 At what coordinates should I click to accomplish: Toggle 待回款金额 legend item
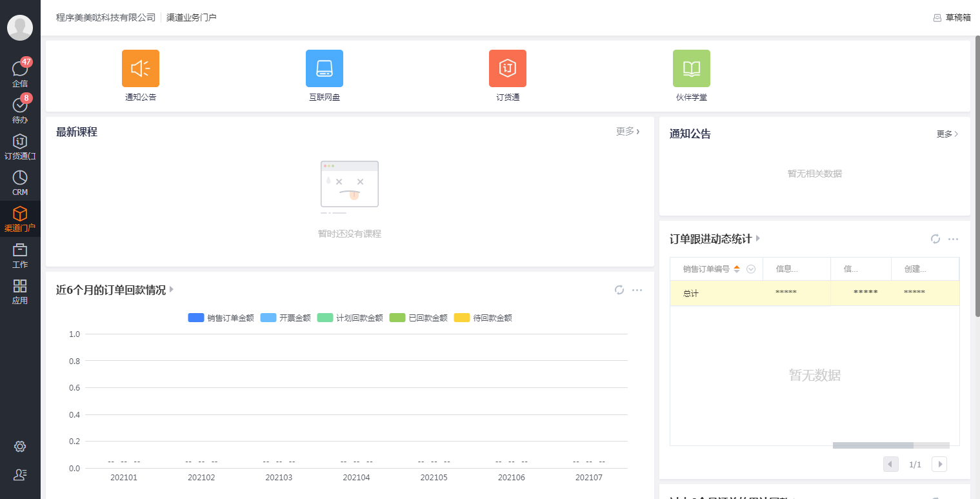click(483, 318)
